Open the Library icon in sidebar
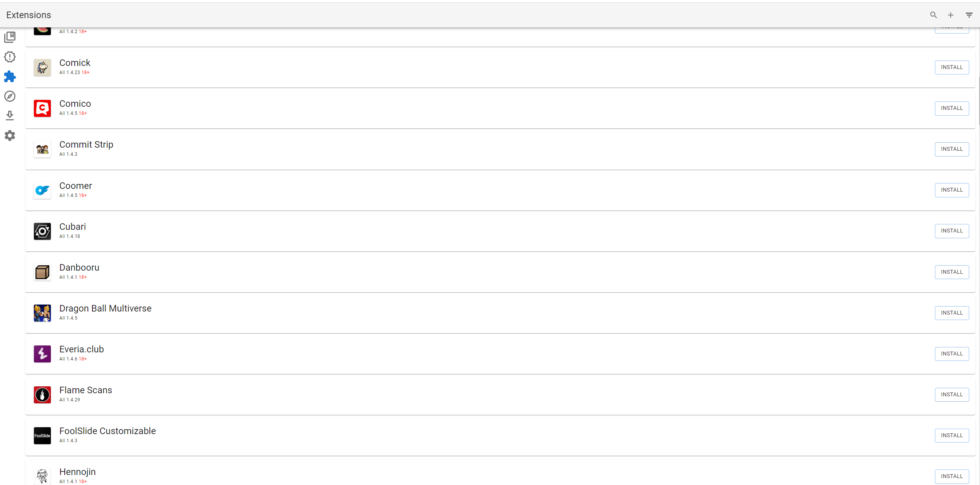 click(10, 37)
